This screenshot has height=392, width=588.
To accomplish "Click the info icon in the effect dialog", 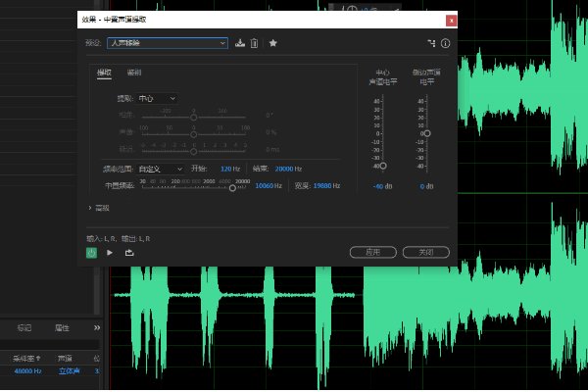I will click(x=445, y=43).
